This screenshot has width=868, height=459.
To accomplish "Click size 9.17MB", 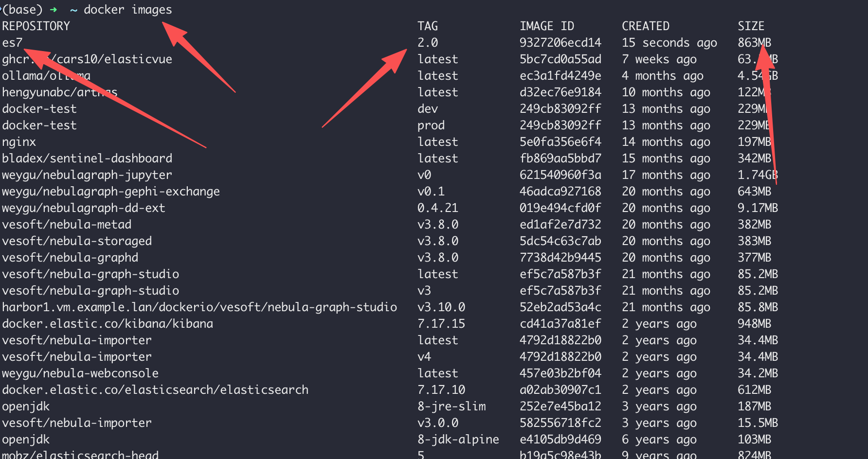I will (758, 208).
